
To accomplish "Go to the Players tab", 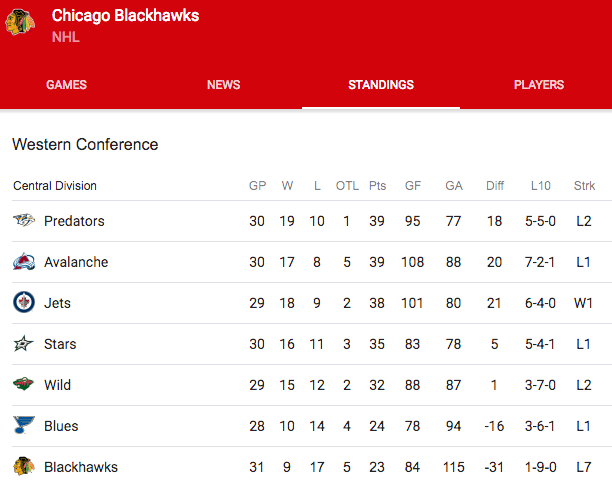I will pyautogui.click(x=539, y=85).
